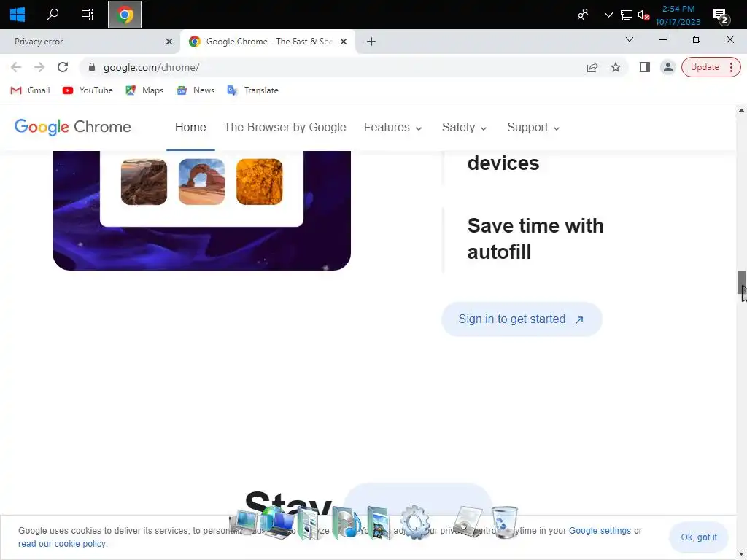The height and width of the screenshot is (560, 747).
Task: Dismiss cookie notice with Ok, got it
Action: (x=698, y=537)
